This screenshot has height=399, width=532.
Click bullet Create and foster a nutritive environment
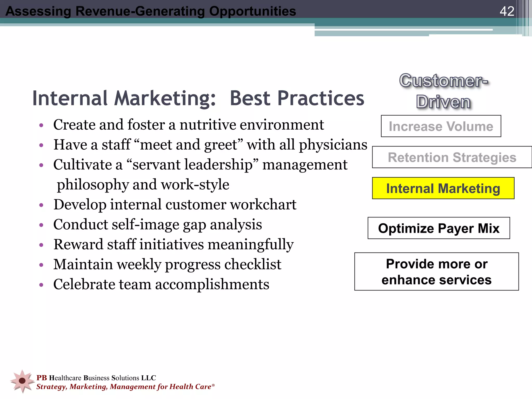click(x=189, y=125)
